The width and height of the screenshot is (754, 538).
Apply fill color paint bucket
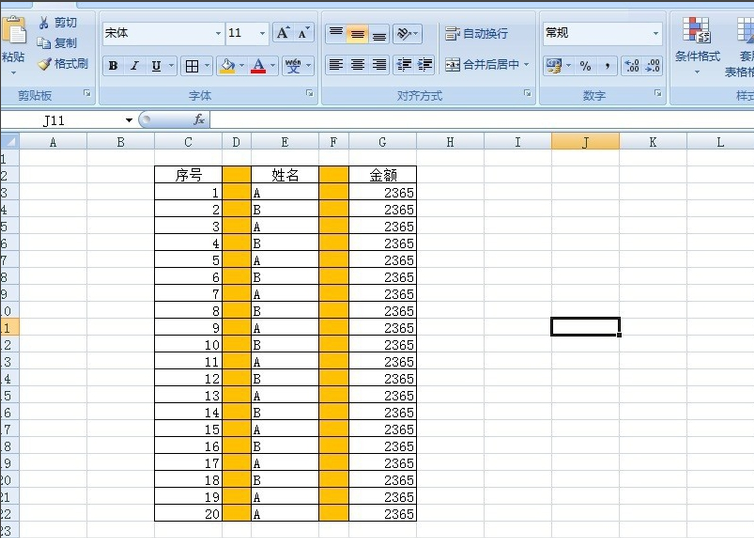tap(227, 66)
